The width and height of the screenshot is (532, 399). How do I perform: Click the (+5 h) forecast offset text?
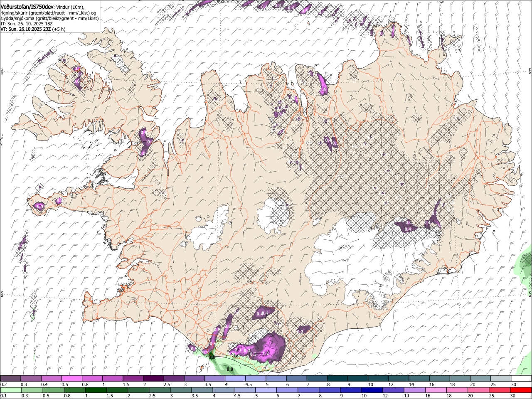(x=59, y=30)
